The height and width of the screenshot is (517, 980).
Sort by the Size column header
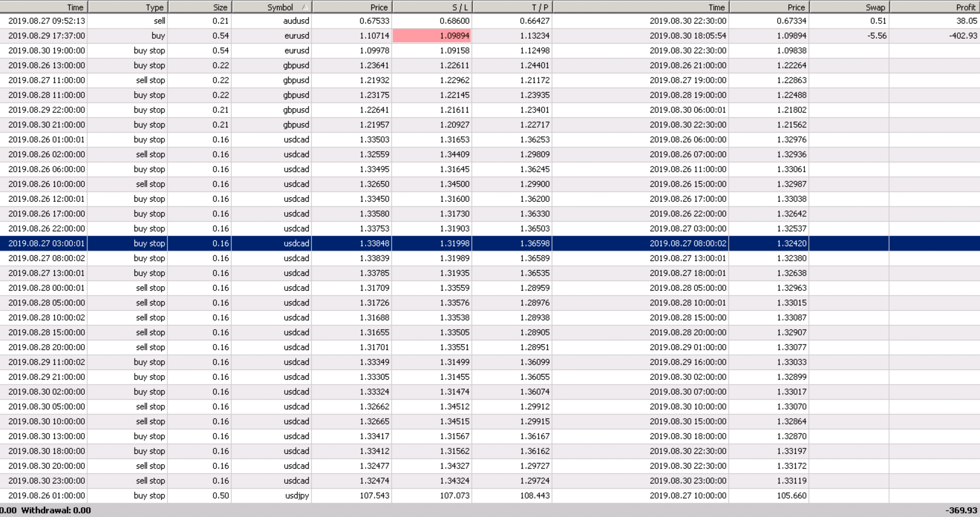pos(200,7)
